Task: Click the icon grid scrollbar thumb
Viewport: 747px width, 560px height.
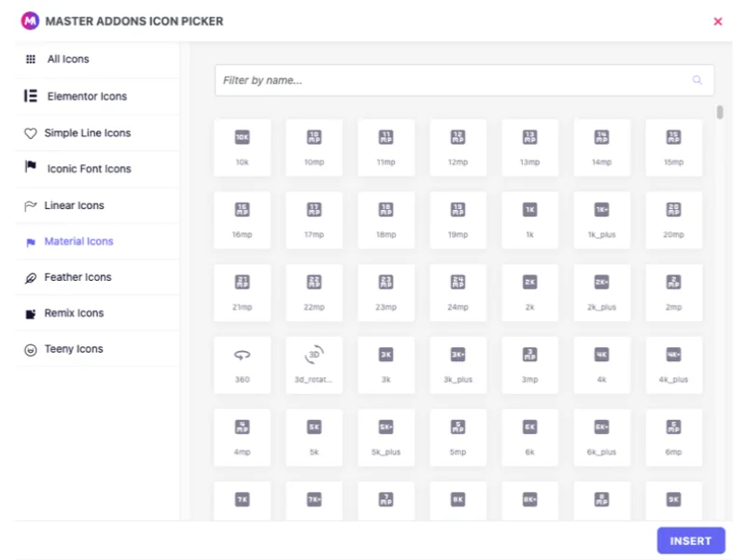Action: tap(720, 112)
